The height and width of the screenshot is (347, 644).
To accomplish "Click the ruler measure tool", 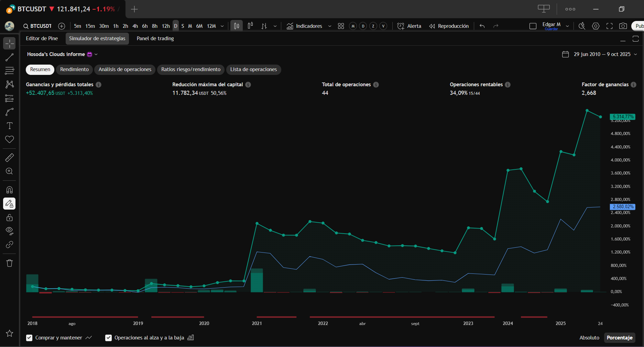I will click(9, 158).
